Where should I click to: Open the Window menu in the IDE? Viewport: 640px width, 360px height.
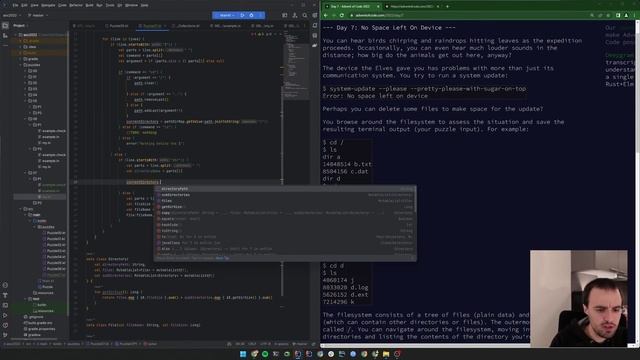[131, 5]
